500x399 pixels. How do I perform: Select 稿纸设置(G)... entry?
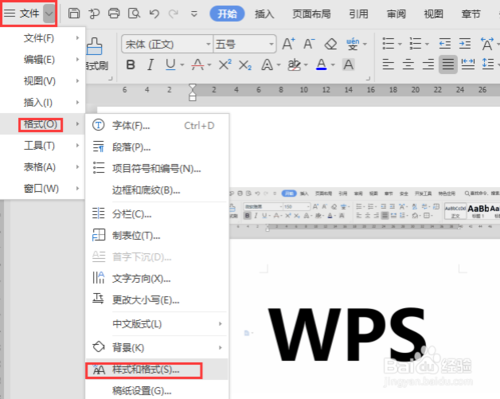coord(157,390)
